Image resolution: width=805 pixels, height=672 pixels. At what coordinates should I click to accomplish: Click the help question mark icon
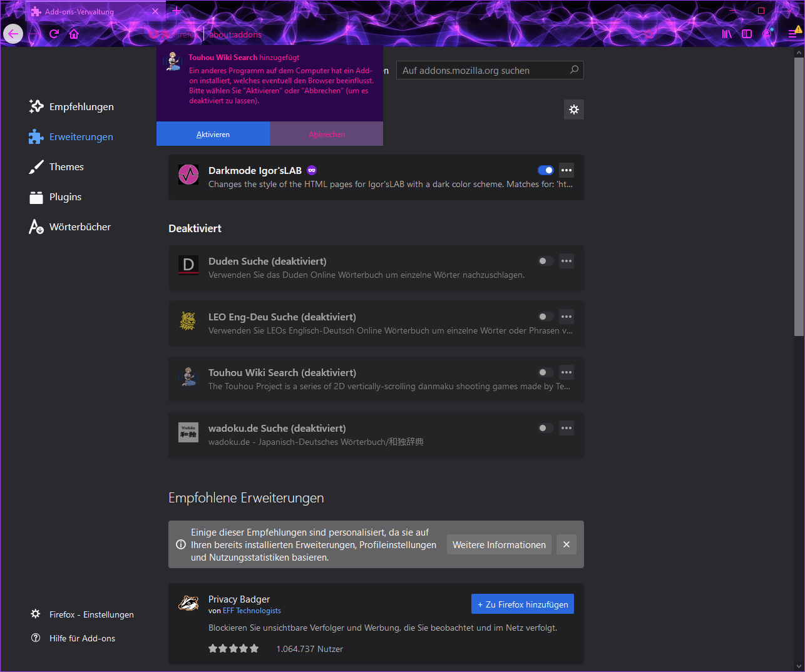coord(36,638)
